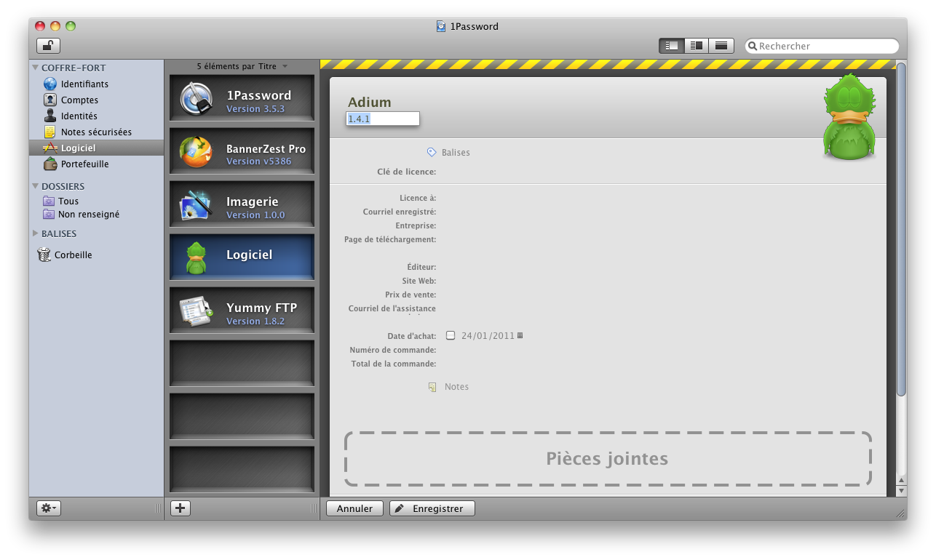The image size is (936, 560).
Task: Click Version v5386 under BannerZest Pro
Action: coord(258,161)
